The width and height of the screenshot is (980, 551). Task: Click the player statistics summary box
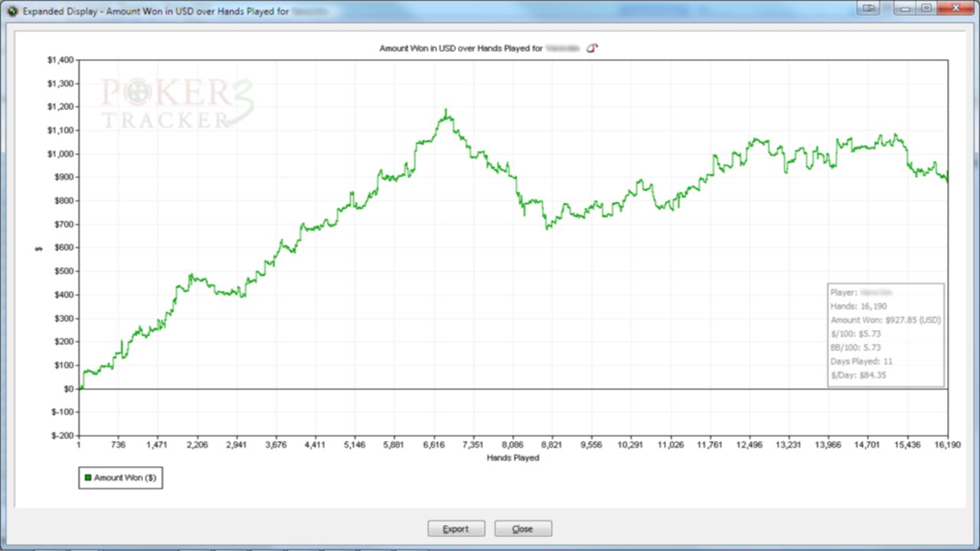tap(886, 334)
